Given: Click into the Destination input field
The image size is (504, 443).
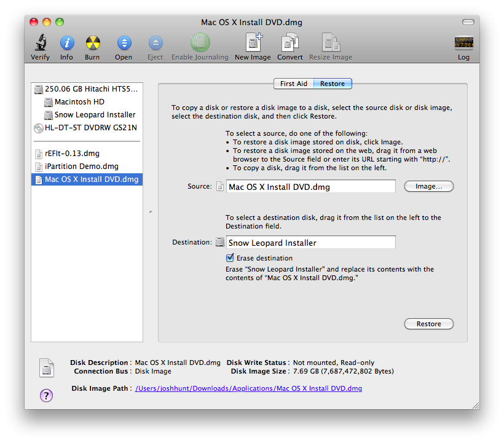Looking at the screenshot, I should (x=311, y=242).
